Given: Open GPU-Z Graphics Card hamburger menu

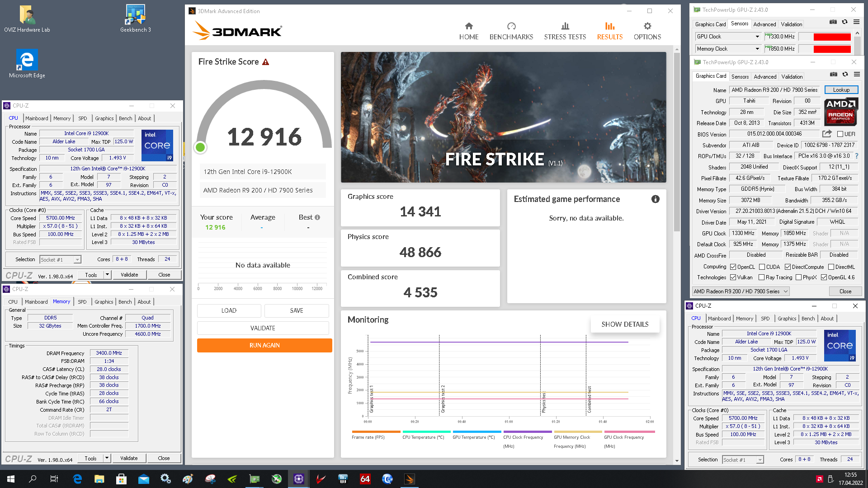Looking at the screenshot, I should (x=857, y=74).
